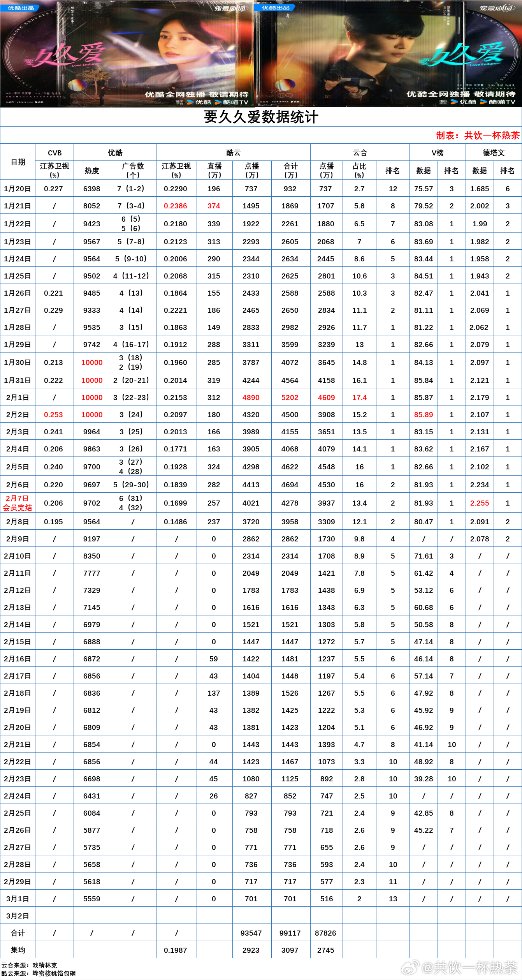This screenshot has width=522, height=980.
Task: Click the 1.685 德塔文 data value
Action: click(x=480, y=189)
